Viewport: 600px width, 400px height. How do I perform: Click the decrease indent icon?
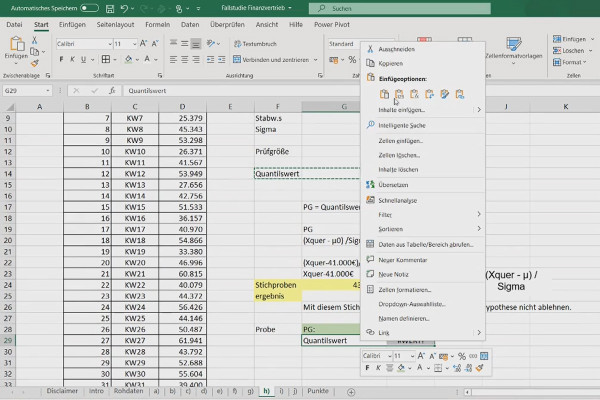(210, 60)
